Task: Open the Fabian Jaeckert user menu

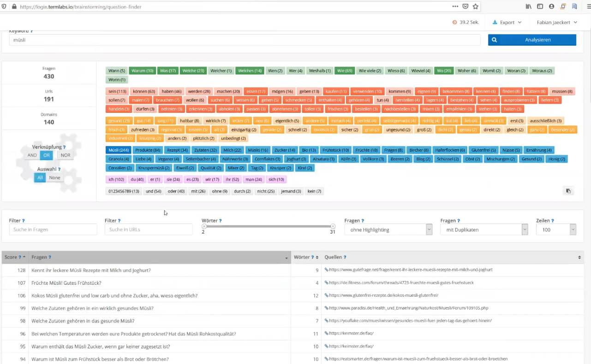Action: pyautogui.click(x=557, y=22)
